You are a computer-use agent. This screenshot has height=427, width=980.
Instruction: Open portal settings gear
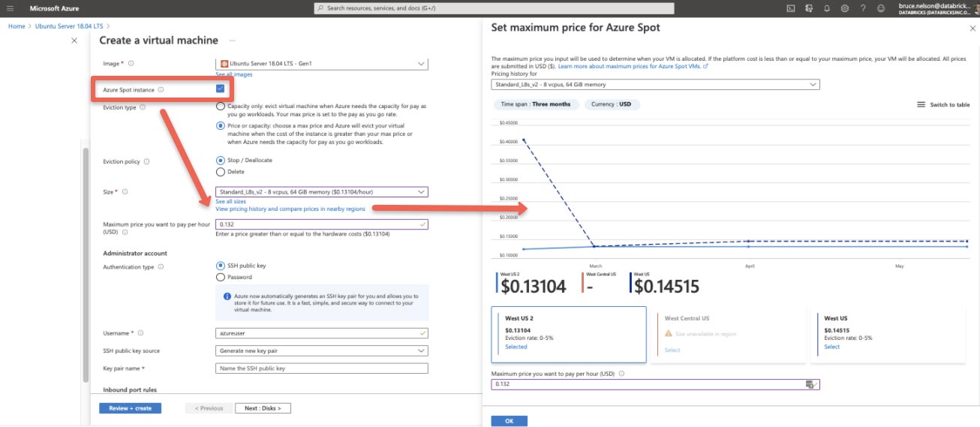pos(845,8)
